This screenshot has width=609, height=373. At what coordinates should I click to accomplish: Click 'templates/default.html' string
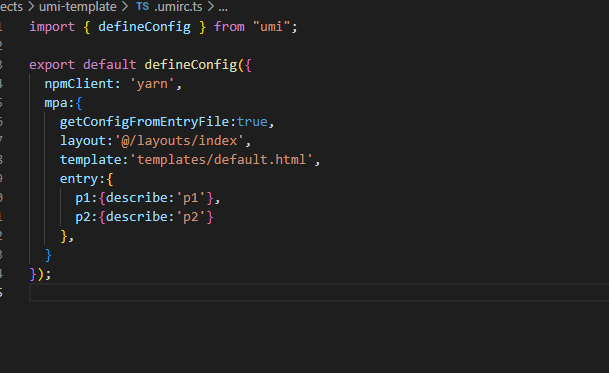pos(221,160)
